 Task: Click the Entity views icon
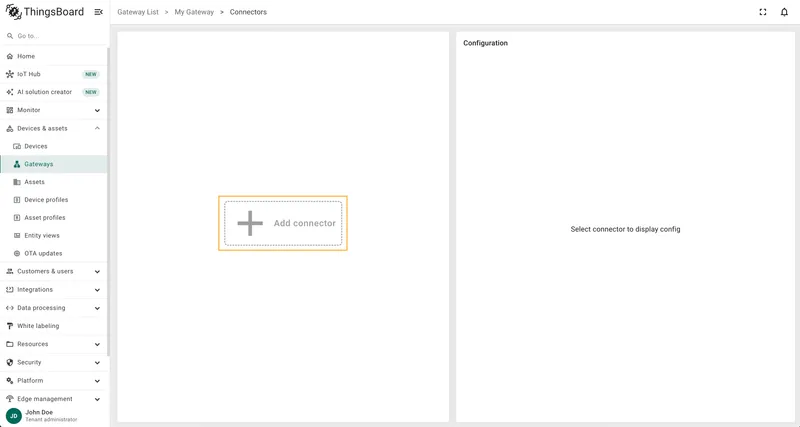tap(17, 235)
